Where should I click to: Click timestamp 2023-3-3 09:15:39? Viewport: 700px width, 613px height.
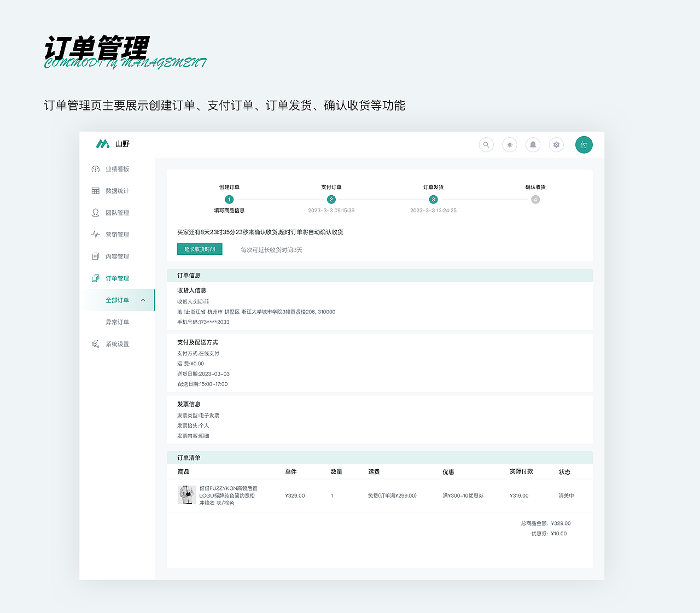[x=331, y=211]
